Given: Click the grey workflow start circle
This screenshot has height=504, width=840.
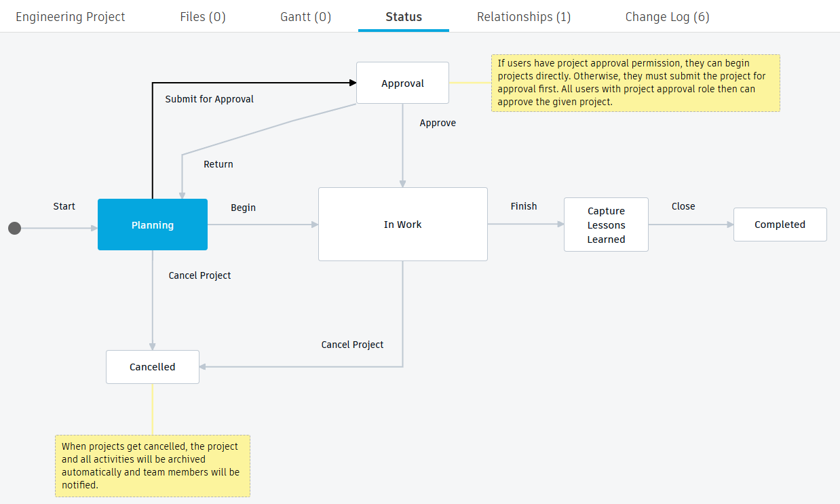Looking at the screenshot, I should coord(14,228).
